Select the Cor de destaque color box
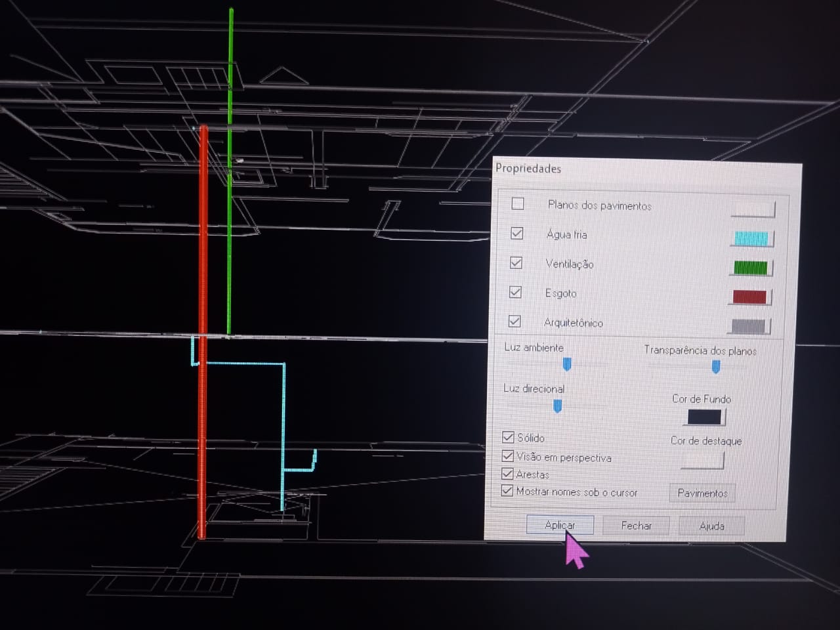This screenshot has height=630, width=840. pyautogui.click(x=702, y=460)
